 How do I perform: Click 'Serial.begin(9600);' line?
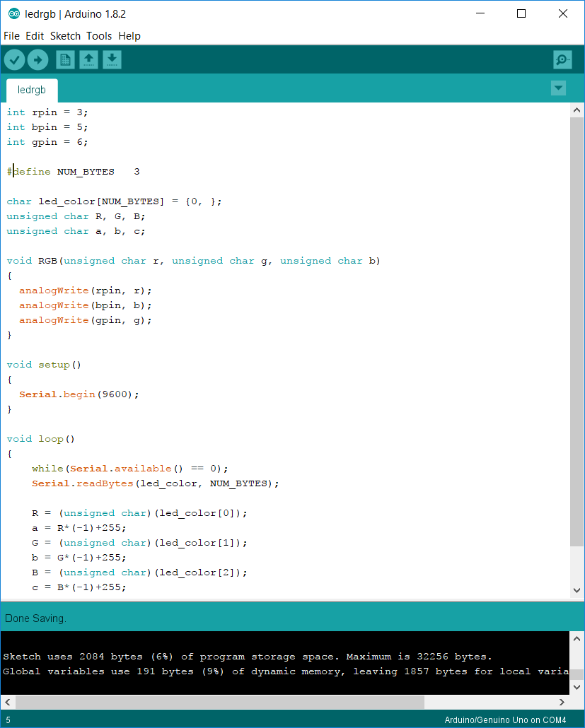point(79,394)
